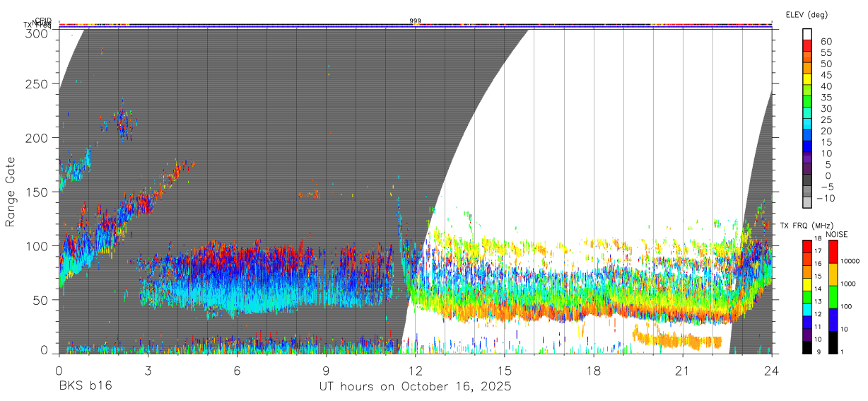Viewport: 868px width, 401px height.
Task: Click the "18" UT hour tick label
Action: (594, 371)
